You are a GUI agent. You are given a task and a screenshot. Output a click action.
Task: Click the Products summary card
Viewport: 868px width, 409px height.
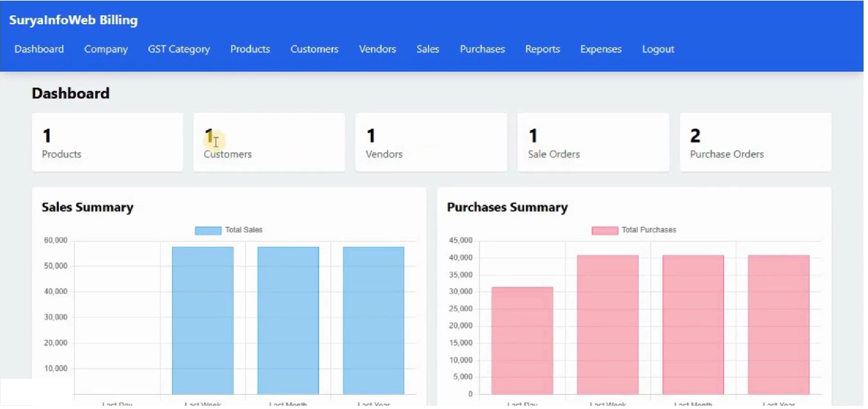click(x=107, y=141)
